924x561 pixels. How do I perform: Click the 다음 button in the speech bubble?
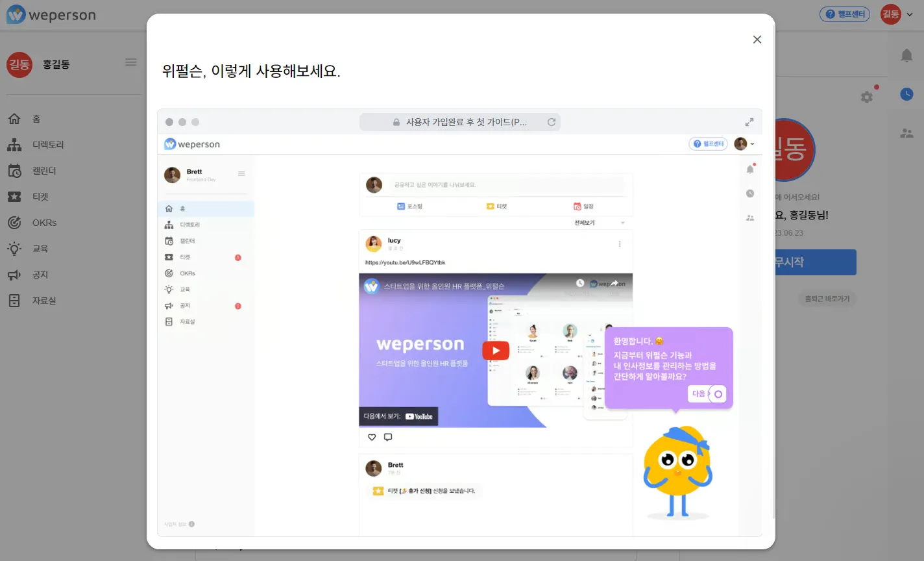[x=707, y=393]
